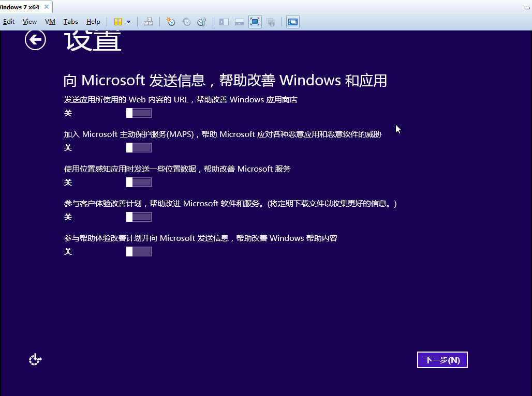Take a snapshot of the virtual machine

(171, 22)
